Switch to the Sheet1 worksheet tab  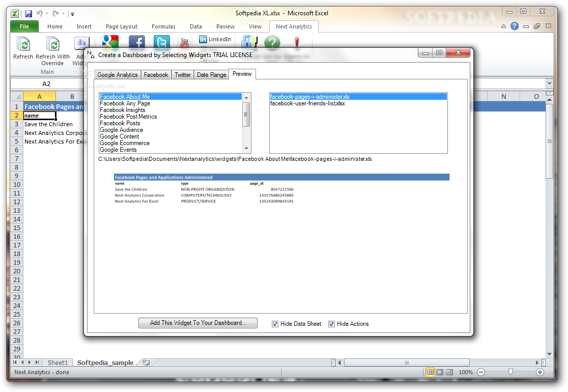click(x=58, y=362)
